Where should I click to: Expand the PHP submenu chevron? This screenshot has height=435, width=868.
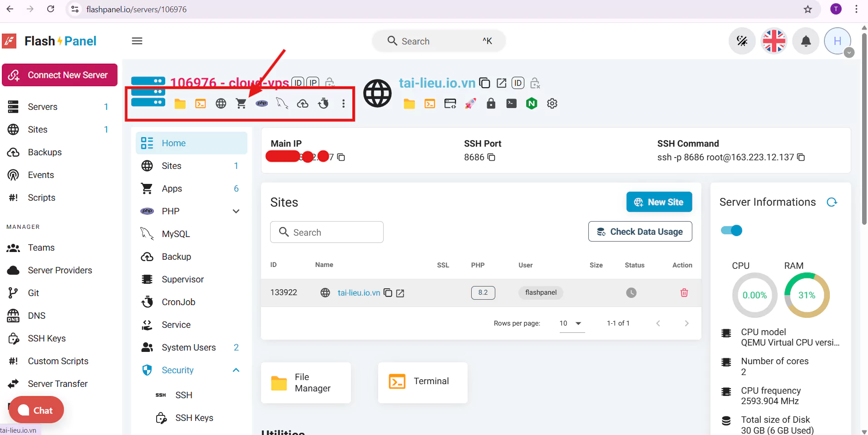point(236,211)
